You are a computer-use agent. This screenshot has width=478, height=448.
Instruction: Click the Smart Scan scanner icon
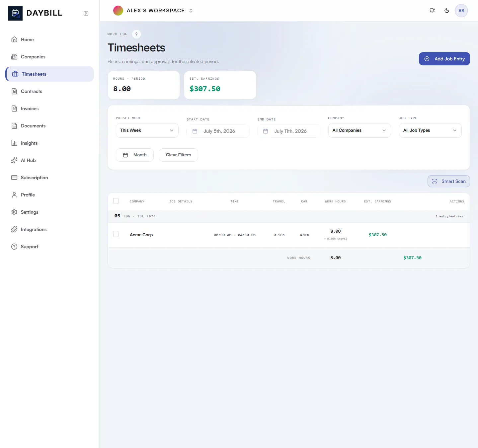pos(435,181)
